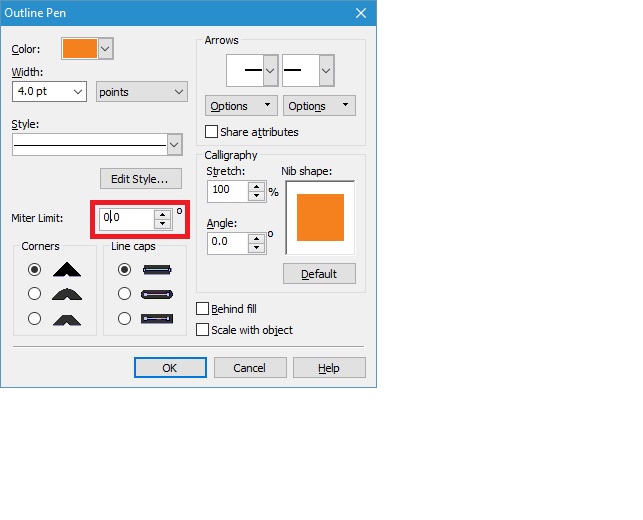Screen dimensions: 643x520
Task: Choose the third line caps radio button
Action: pos(124,319)
